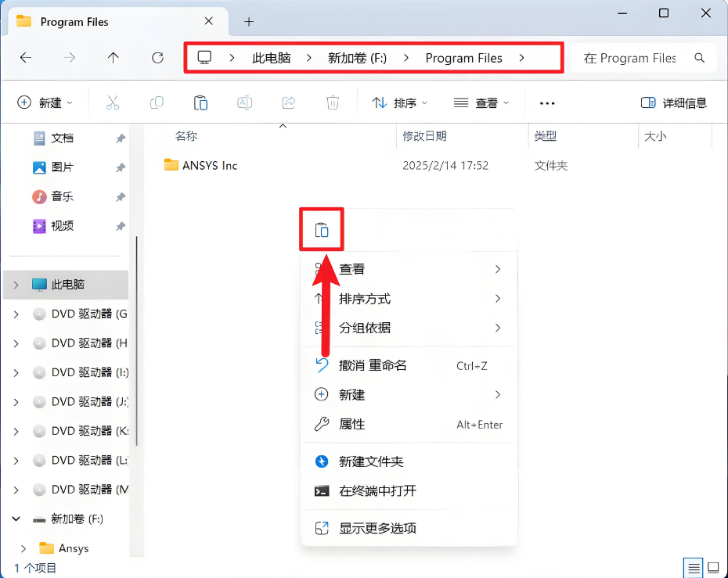Choose 新建文件夹 in context menu

(409, 461)
